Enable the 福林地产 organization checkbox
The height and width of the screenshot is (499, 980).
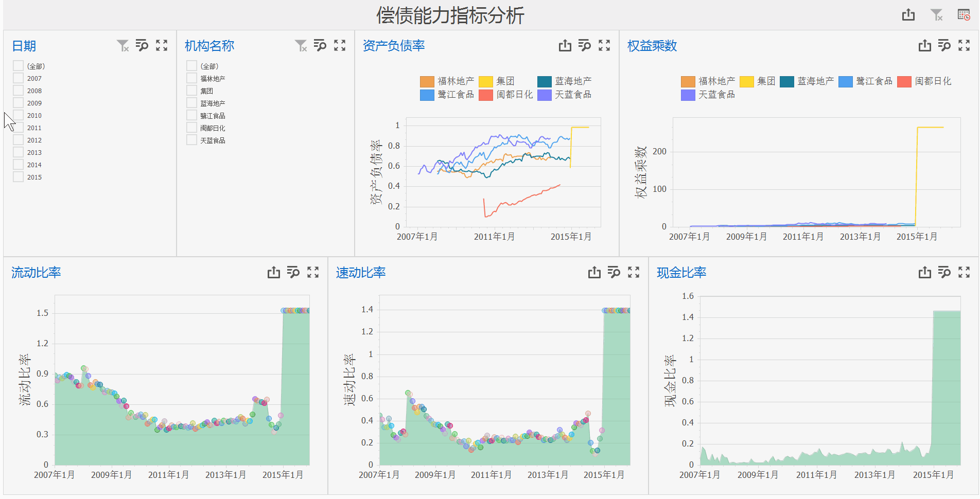click(x=191, y=78)
